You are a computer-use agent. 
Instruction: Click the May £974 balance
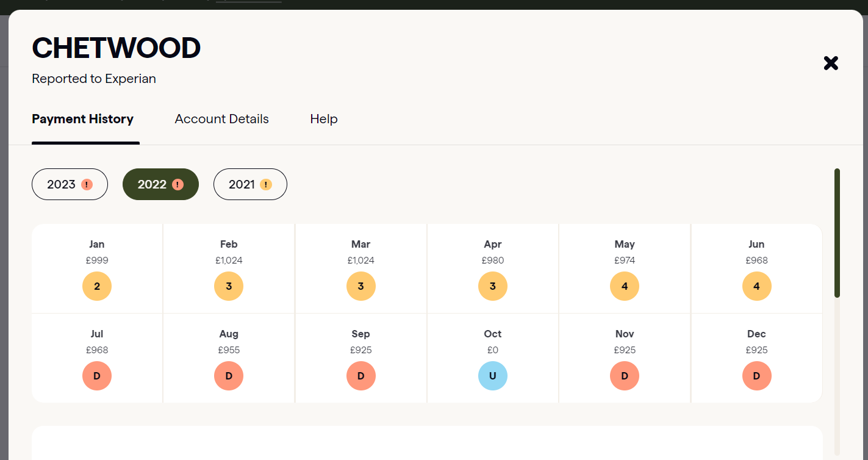coord(625,261)
